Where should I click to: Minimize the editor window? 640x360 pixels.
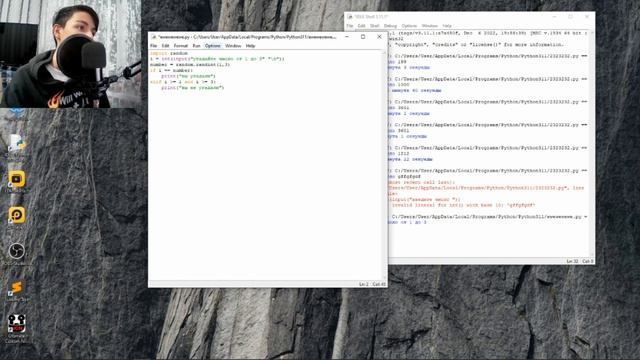tap(347, 37)
